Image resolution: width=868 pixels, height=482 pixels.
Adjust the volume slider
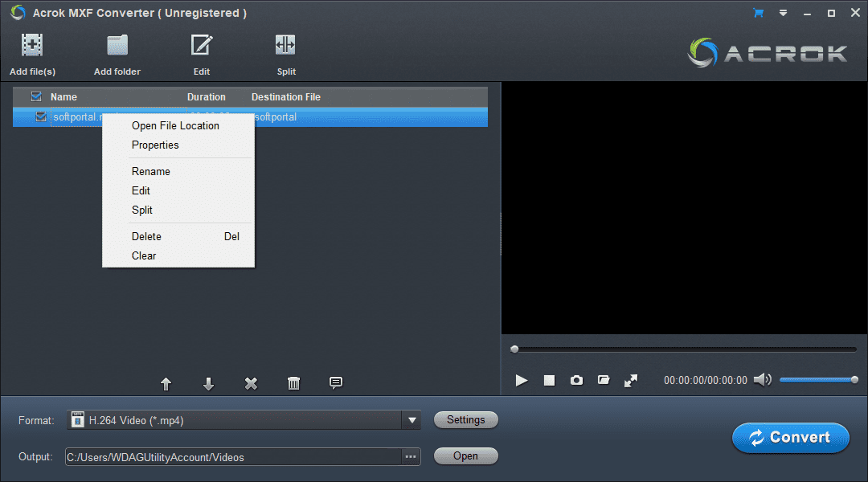pyautogui.click(x=819, y=380)
